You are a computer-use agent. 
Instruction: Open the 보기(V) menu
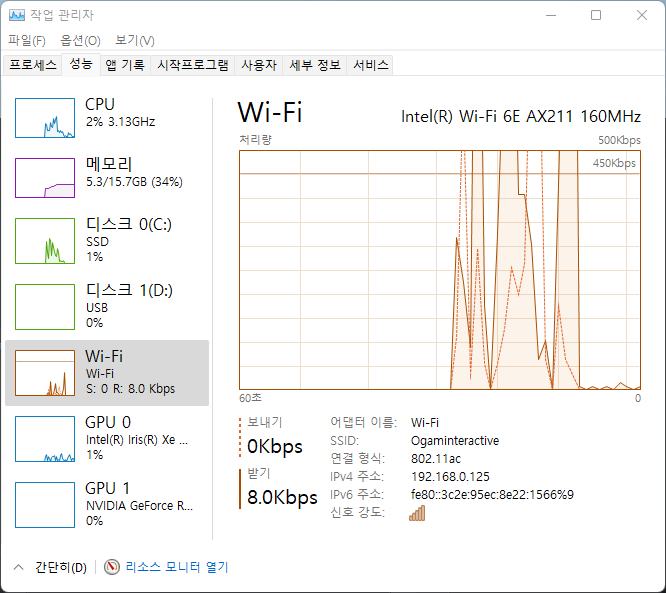tap(134, 41)
